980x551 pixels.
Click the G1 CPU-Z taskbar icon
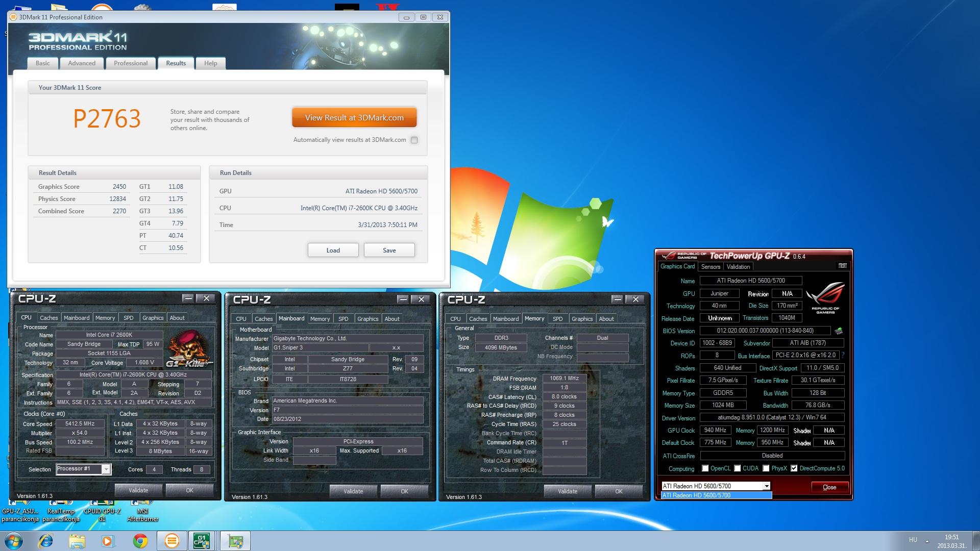tap(201, 541)
